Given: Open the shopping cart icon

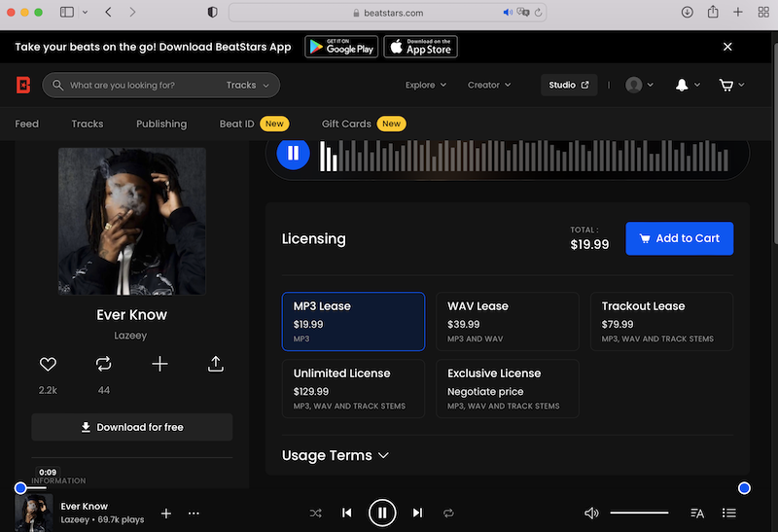Looking at the screenshot, I should (725, 85).
